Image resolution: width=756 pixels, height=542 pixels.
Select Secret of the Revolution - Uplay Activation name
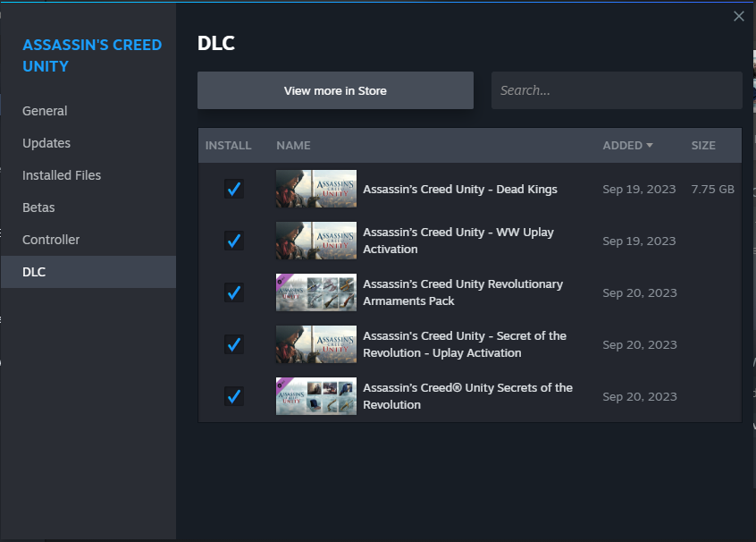coord(465,344)
